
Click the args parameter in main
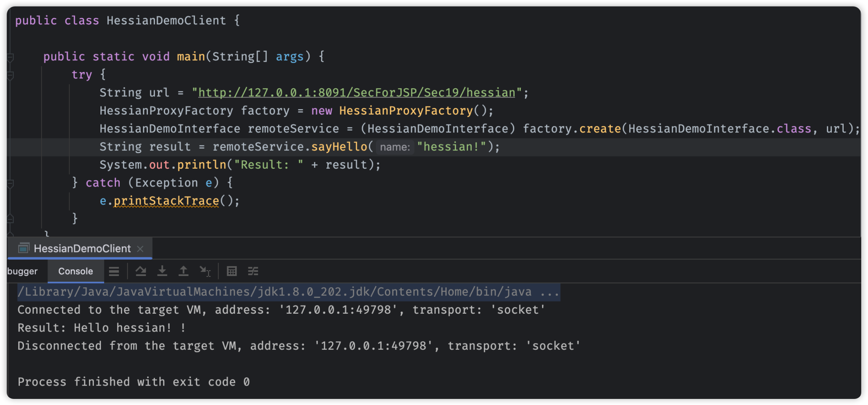290,57
